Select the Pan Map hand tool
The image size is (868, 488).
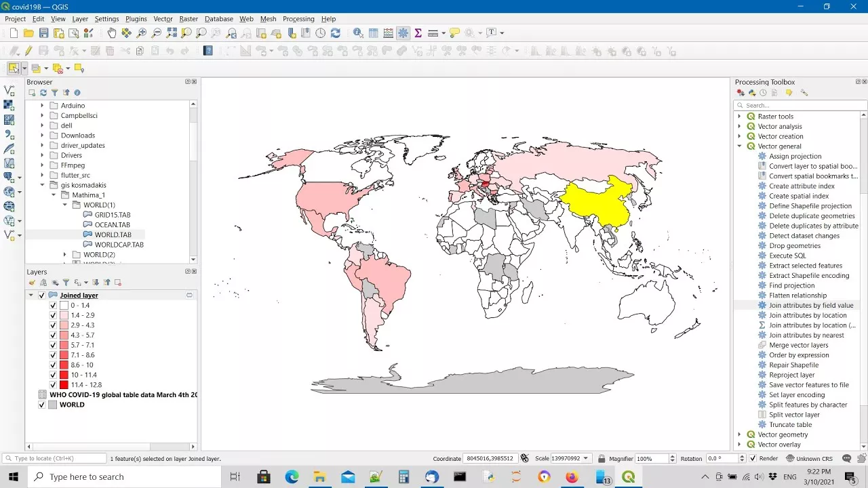(x=111, y=33)
